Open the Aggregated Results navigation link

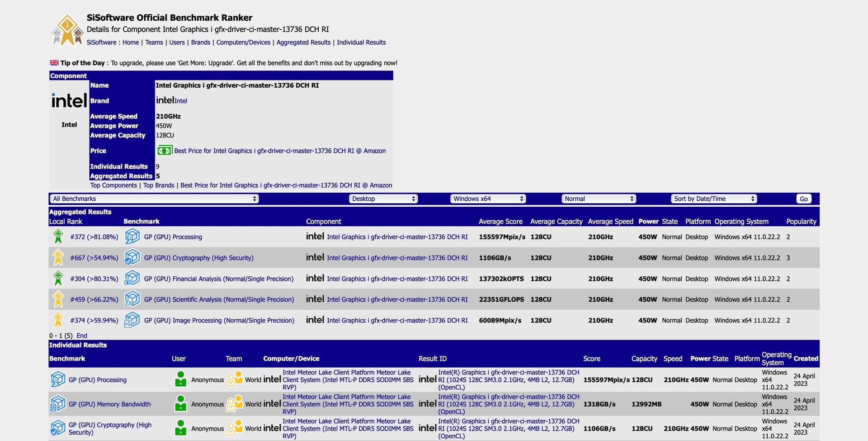(303, 42)
